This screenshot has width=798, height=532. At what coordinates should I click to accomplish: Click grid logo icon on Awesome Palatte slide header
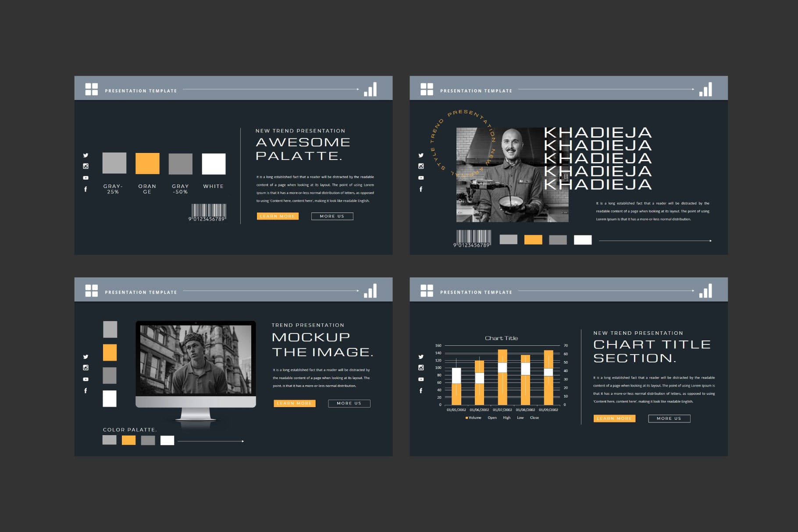[x=91, y=89]
